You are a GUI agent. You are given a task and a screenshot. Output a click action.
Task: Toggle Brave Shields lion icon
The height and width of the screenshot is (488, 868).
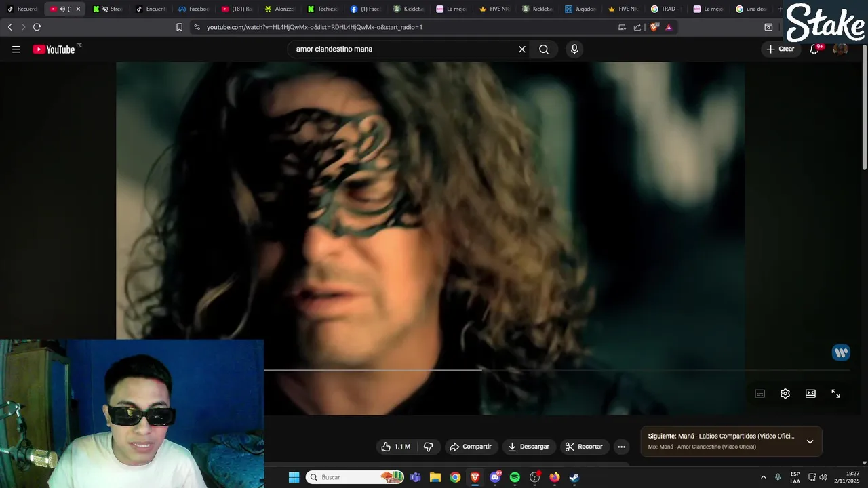(x=654, y=27)
